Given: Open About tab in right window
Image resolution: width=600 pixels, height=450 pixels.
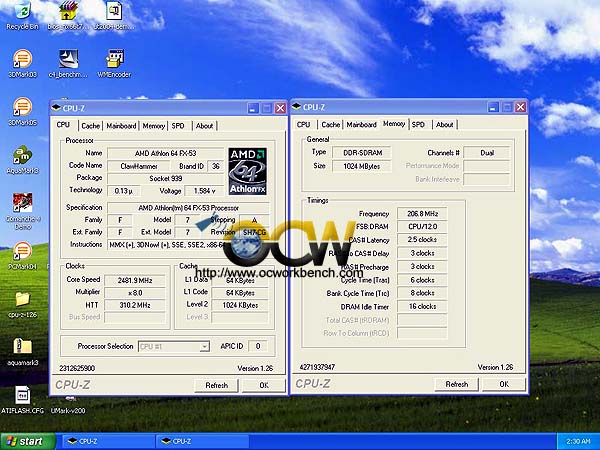Looking at the screenshot, I should point(445,124).
